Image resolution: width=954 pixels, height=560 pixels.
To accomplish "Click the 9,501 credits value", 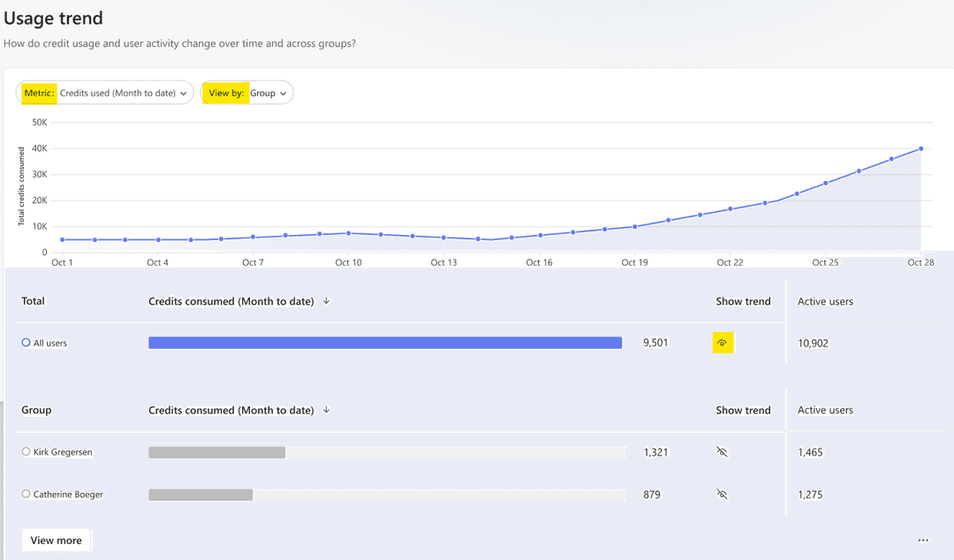I will pos(655,343).
